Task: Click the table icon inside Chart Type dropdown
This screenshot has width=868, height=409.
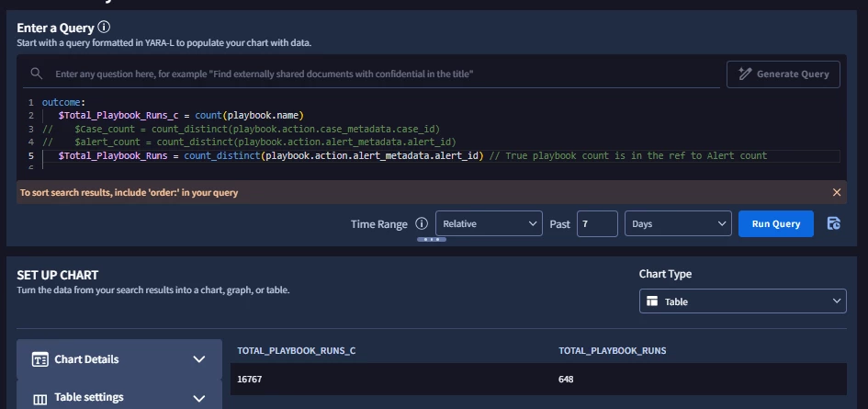Action: click(x=652, y=301)
